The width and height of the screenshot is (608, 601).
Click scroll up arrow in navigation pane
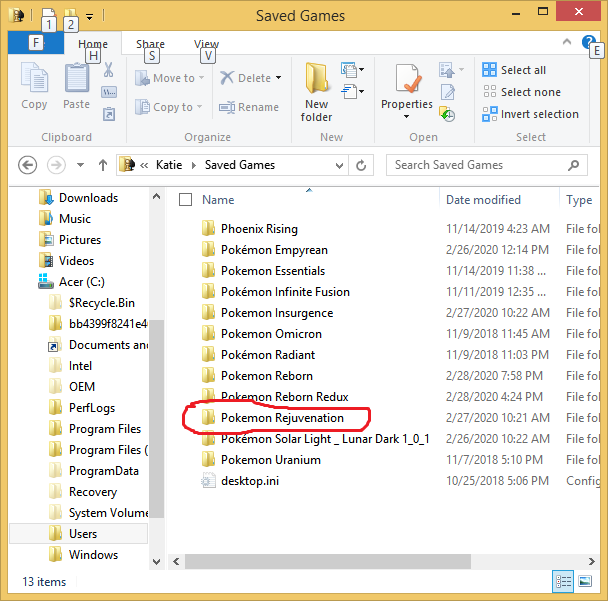[156, 197]
